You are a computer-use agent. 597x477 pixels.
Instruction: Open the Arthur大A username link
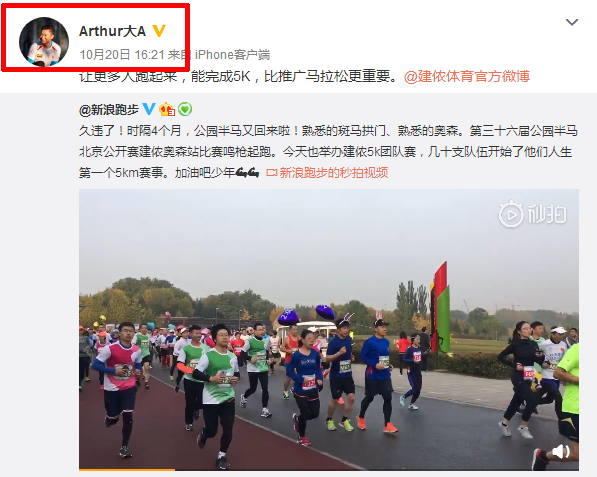tap(112, 31)
